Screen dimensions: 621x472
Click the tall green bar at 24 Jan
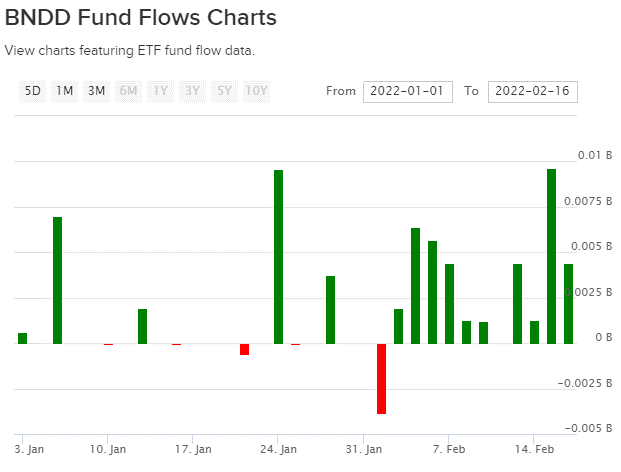tap(279, 256)
